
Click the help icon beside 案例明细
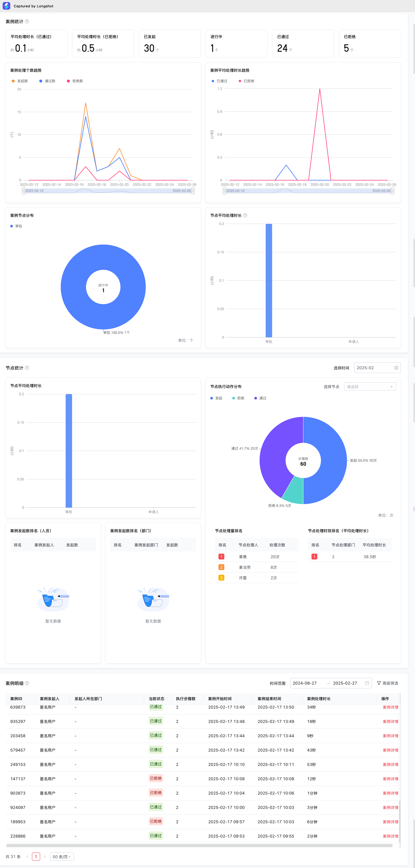coord(27,683)
